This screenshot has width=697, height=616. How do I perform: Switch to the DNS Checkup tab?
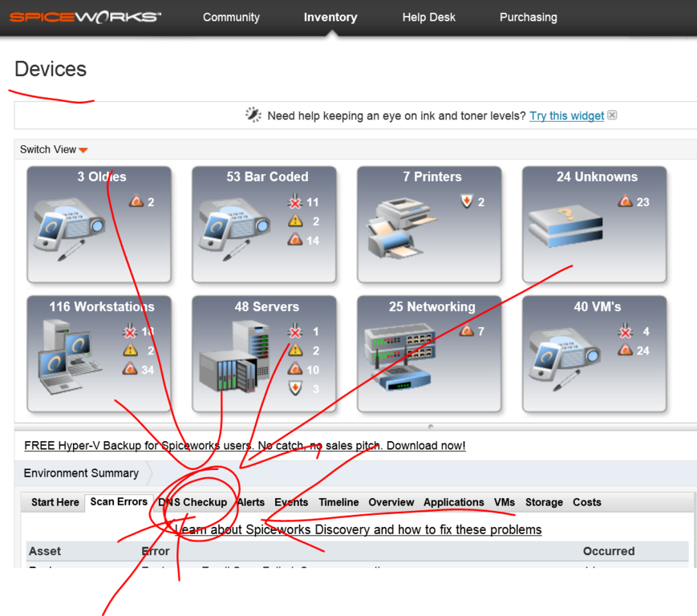(x=192, y=502)
